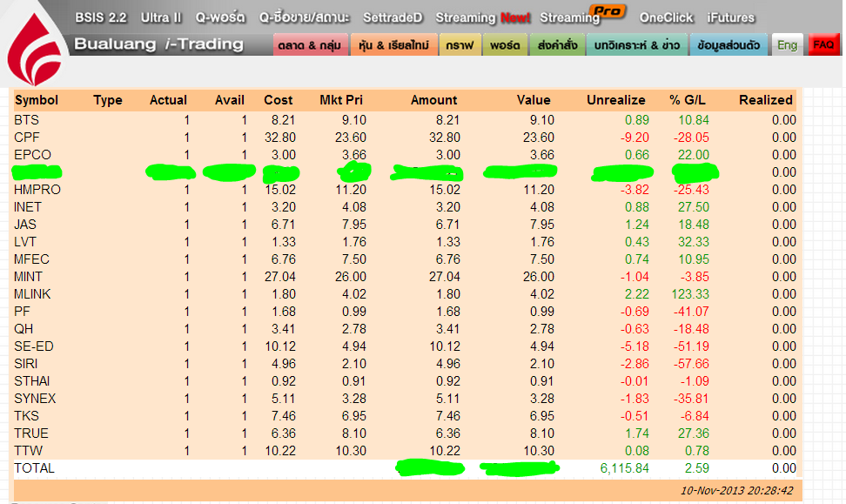Click the % G/L column header
Screen dimensions: 846x504
click(x=688, y=100)
